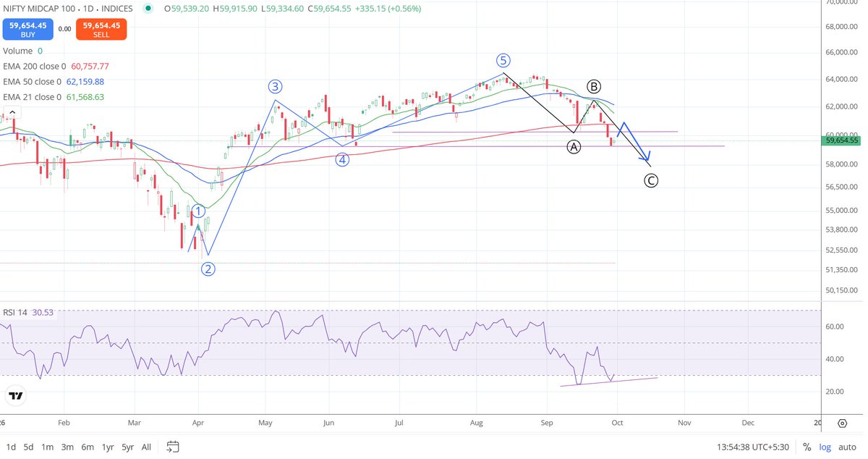Select the RSI 14 indicator legend
This screenshot has height=459, width=868.
[x=29, y=312]
